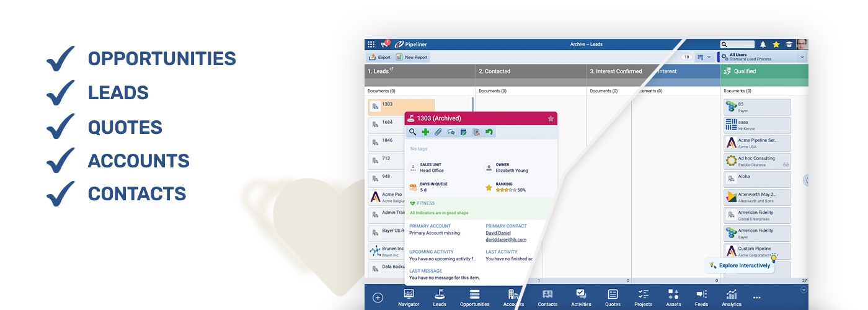Open the apps grid menu
Image resolution: width=868 pixels, height=310 pixels.
(x=371, y=45)
